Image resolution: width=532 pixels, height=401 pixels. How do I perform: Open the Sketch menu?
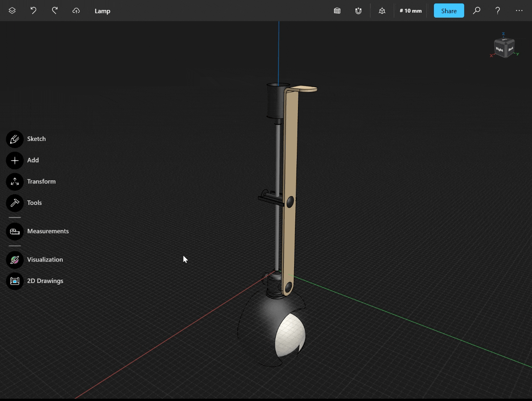coord(15,139)
